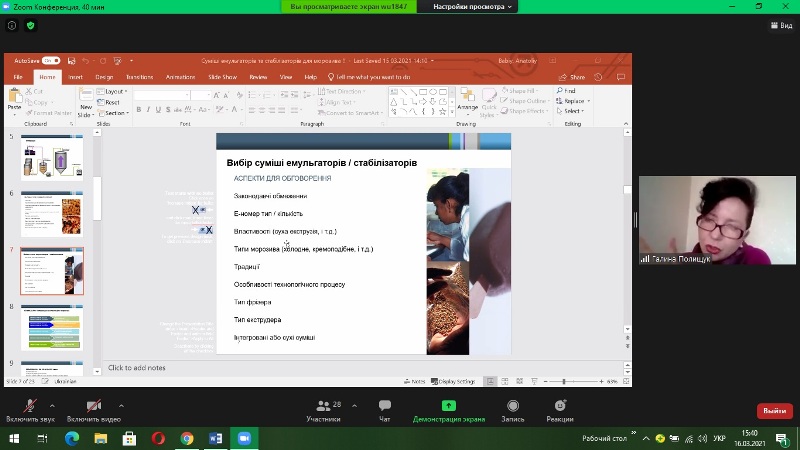Turn on camera with Включить видео
This screenshot has height=450, width=800.
pos(93,410)
